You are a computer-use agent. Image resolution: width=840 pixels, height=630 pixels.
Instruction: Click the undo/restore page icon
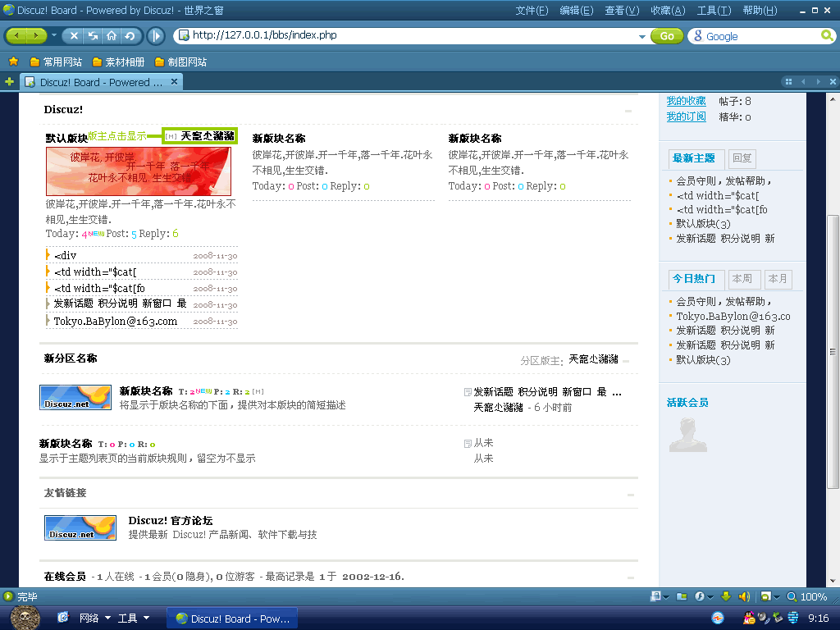click(x=130, y=36)
